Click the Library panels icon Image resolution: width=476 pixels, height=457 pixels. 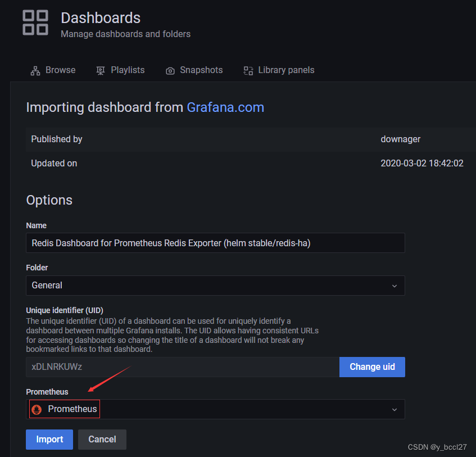248,71
